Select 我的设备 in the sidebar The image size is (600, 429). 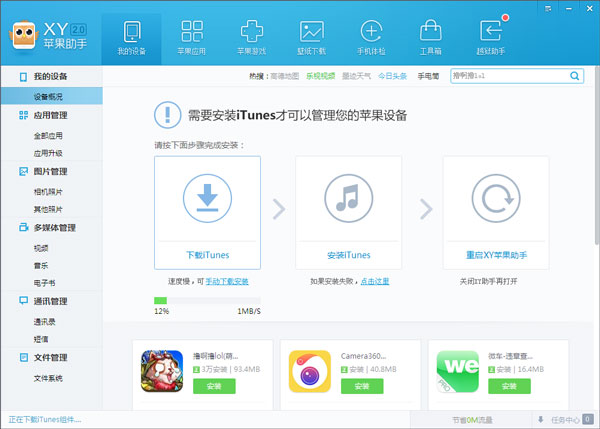pos(51,77)
